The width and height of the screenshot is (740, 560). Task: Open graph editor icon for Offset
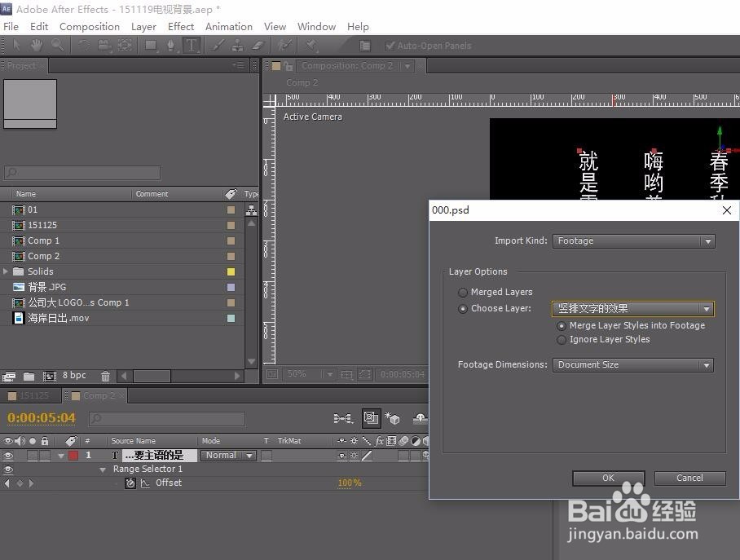coord(145,483)
